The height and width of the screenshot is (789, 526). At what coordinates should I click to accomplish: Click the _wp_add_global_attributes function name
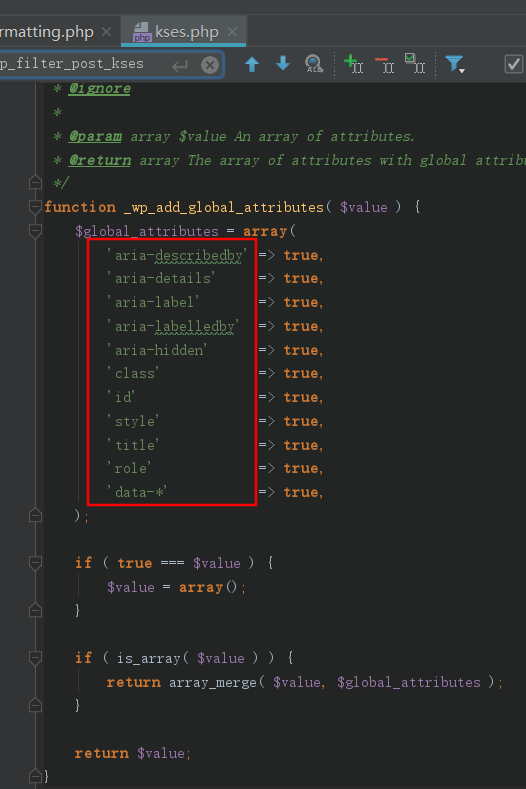coord(223,207)
